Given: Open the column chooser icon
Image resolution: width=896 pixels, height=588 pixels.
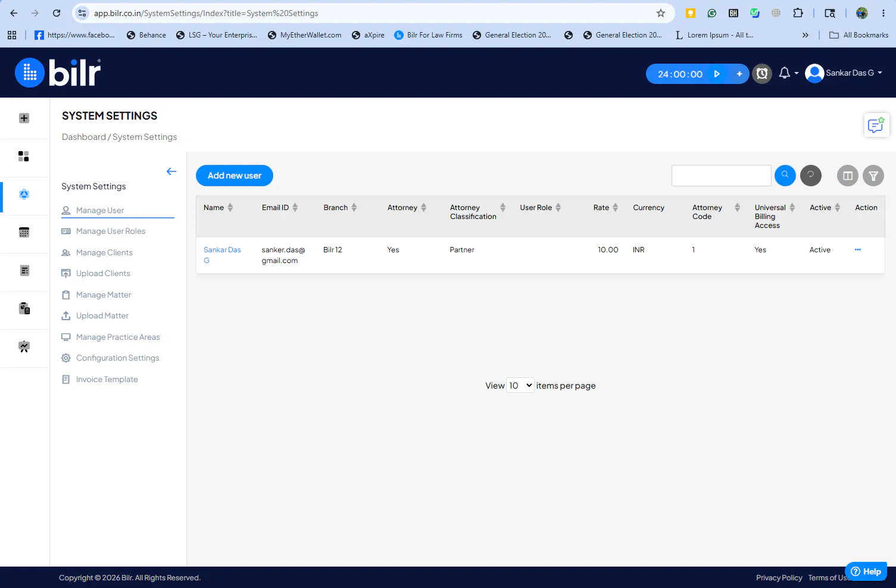Looking at the screenshot, I should (x=848, y=176).
